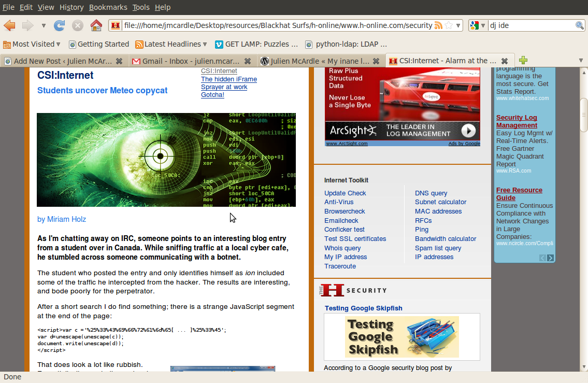Click the search magnifier icon

click(579, 25)
